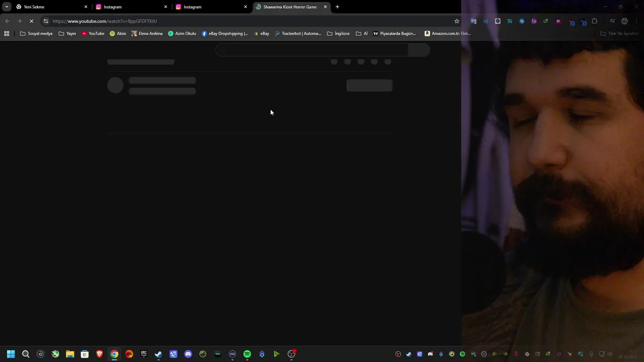This screenshot has height=362, width=644.
Task: Open the Extensions puzzle-piece menu
Action: pos(595,21)
